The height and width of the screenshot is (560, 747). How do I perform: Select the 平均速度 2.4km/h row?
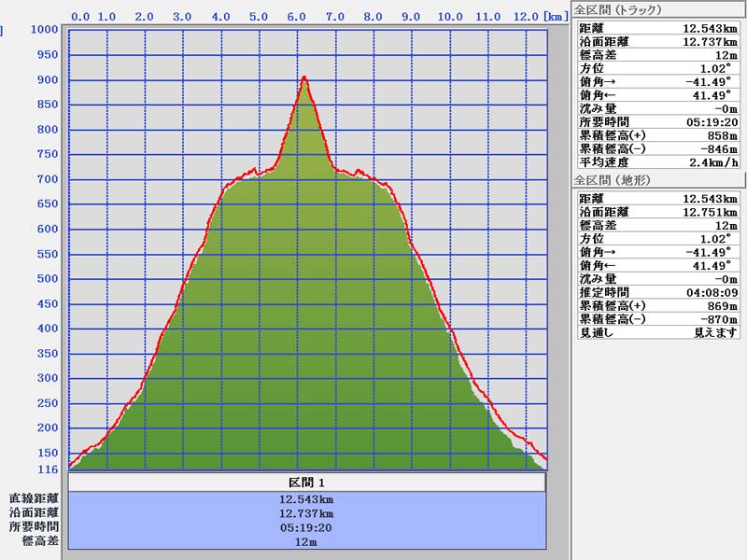(x=658, y=161)
